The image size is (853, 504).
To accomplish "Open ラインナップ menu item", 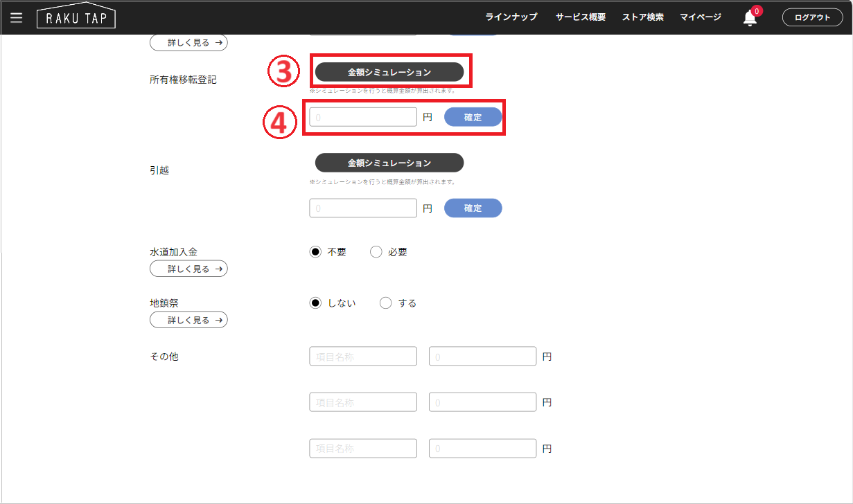I will point(511,17).
